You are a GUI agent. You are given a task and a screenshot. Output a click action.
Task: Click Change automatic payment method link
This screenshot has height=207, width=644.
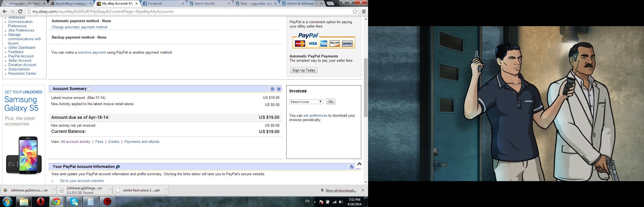point(79,27)
